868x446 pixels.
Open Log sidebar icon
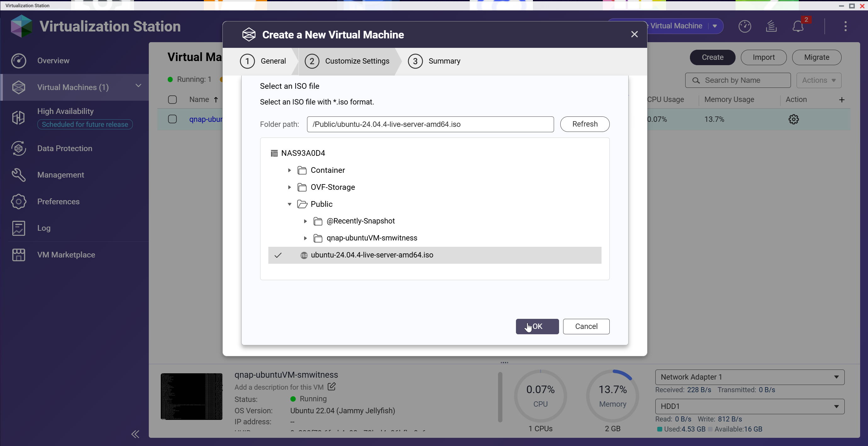[x=19, y=228]
